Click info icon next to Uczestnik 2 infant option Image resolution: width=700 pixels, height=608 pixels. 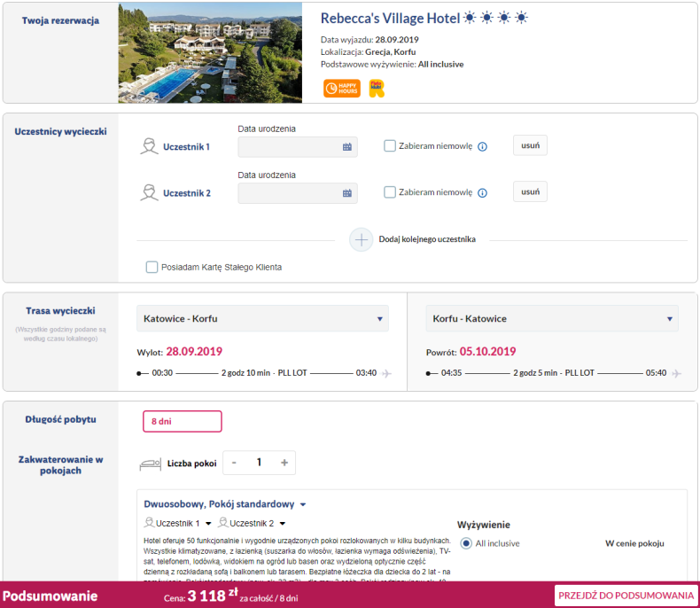482,193
